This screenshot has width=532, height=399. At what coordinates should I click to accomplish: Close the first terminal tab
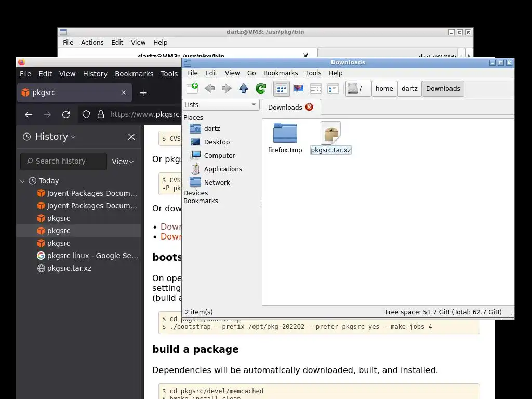pyautogui.click(x=305, y=55)
